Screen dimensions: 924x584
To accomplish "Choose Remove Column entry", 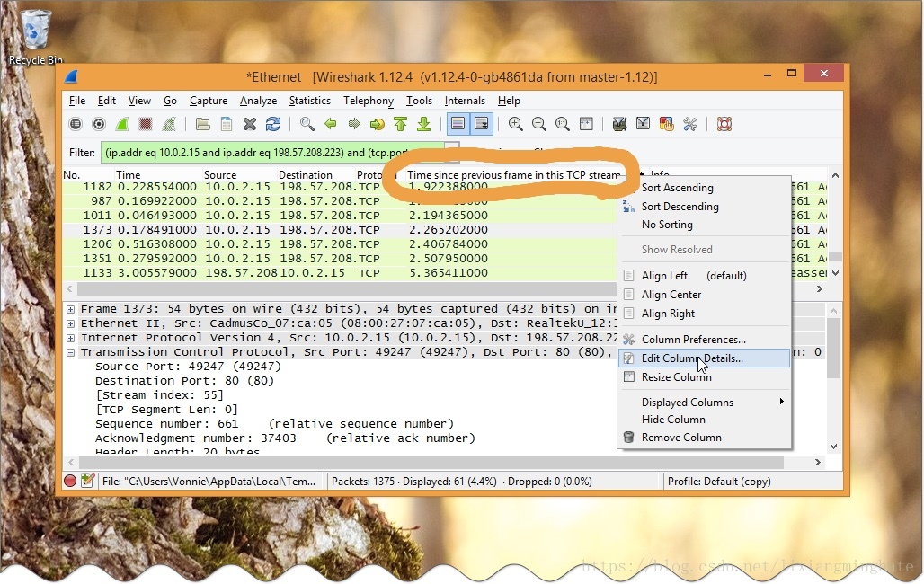I will (x=704, y=438).
